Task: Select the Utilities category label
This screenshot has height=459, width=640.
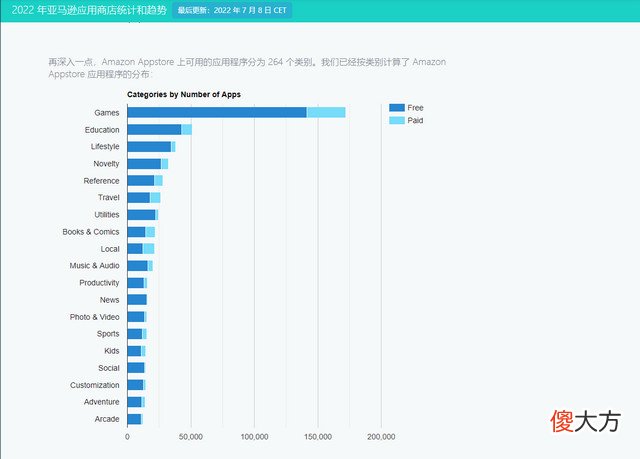Action: pyautogui.click(x=106, y=214)
